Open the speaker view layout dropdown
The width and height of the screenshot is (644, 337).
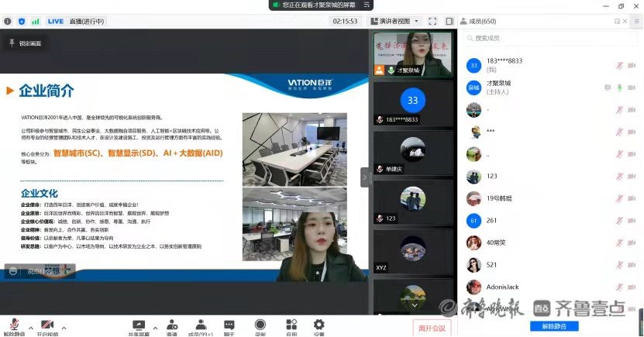(x=394, y=21)
